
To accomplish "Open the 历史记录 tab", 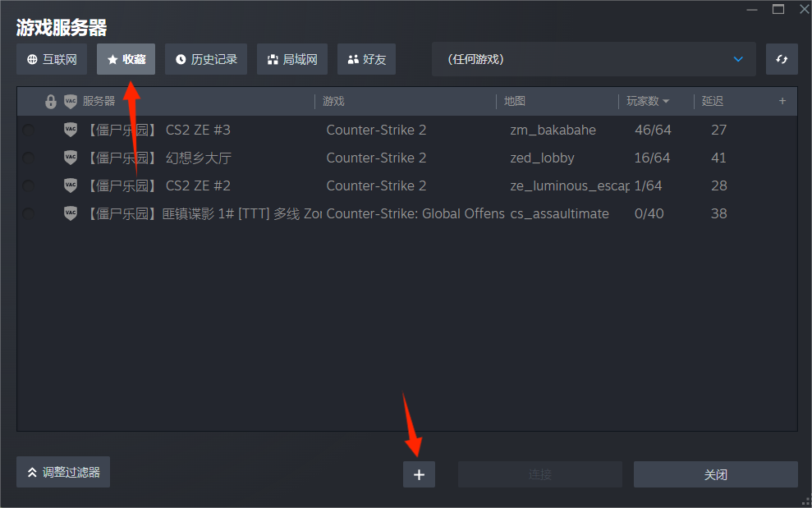I will coord(205,59).
